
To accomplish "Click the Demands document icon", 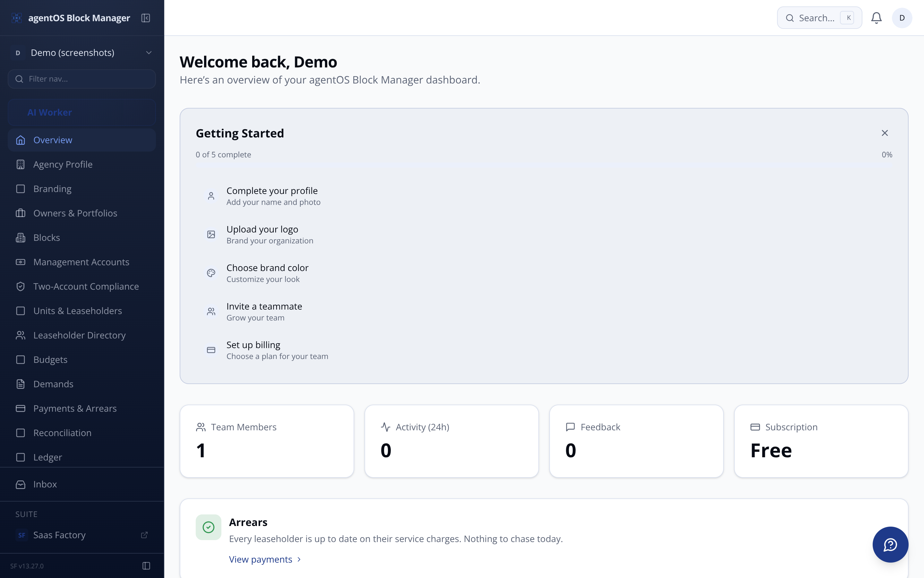I will [x=21, y=384].
